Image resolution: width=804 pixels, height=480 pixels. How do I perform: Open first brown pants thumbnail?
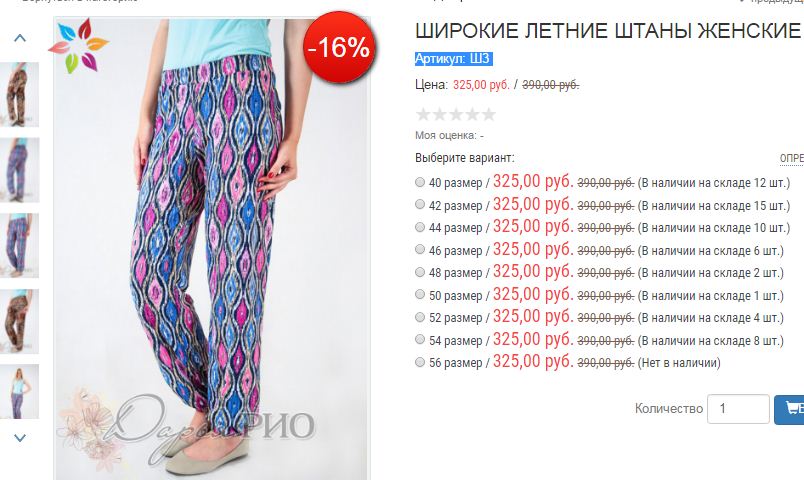click(x=19, y=94)
